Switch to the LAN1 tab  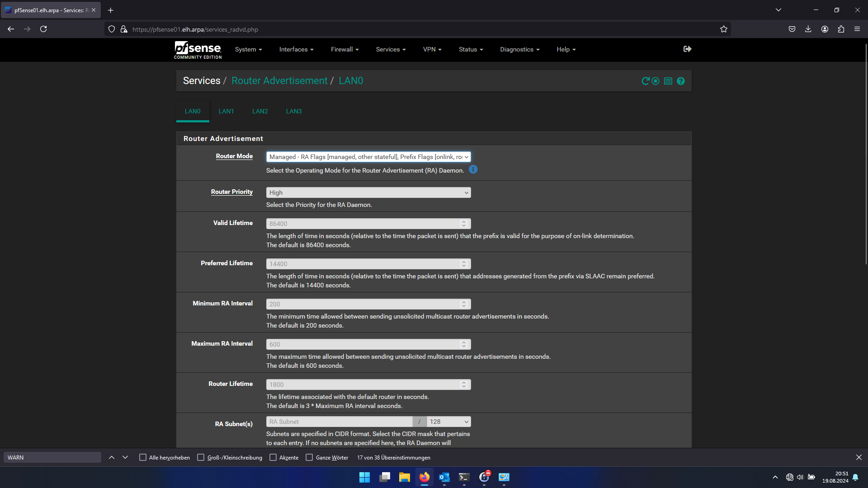pos(226,111)
